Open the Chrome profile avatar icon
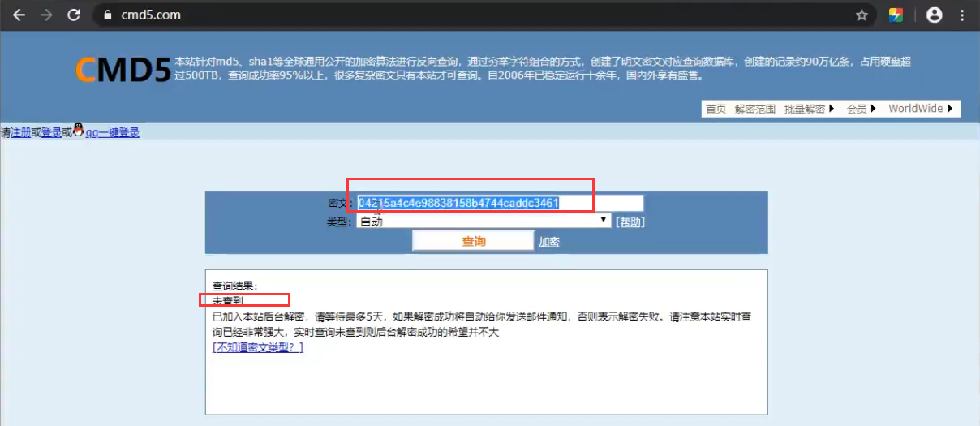 pos(935,15)
